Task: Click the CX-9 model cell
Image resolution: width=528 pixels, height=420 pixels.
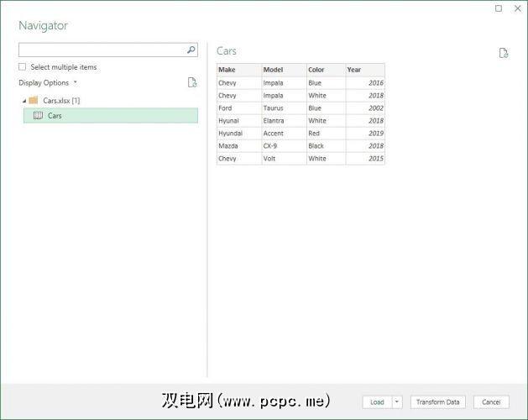Action: (x=285, y=146)
